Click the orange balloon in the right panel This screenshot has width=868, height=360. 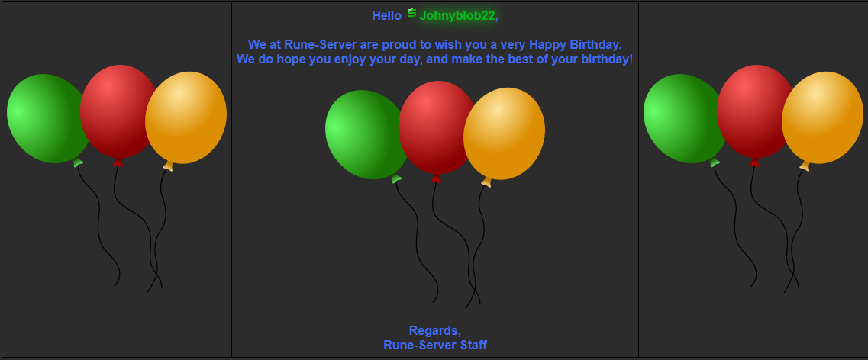(x=823, y=117)
